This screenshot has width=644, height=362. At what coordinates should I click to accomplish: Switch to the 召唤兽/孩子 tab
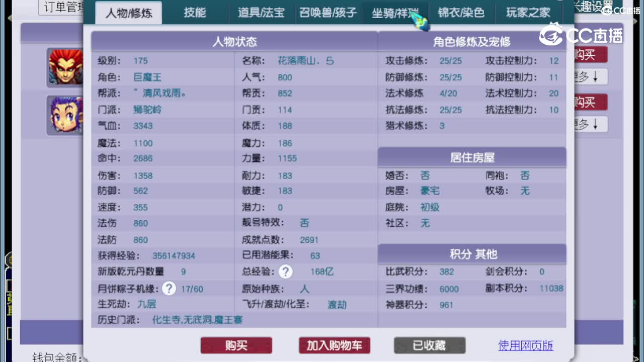[328, 14]
